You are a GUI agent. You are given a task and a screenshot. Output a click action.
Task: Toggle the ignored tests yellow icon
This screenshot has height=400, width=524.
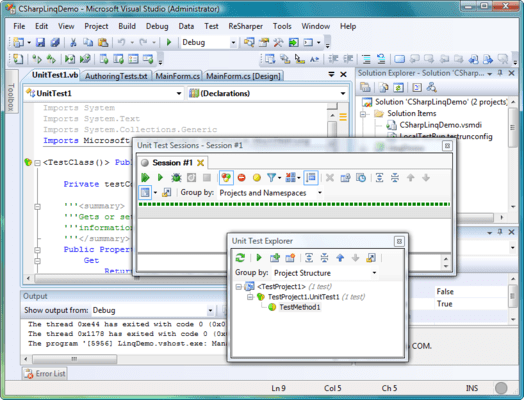click(257, 178)
